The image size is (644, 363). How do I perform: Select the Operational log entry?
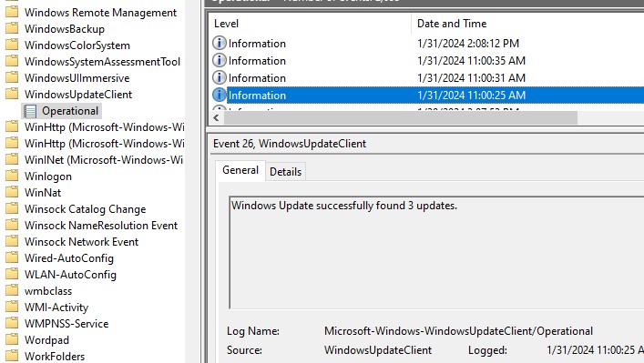pyautogui.click(x=70, y=111)
